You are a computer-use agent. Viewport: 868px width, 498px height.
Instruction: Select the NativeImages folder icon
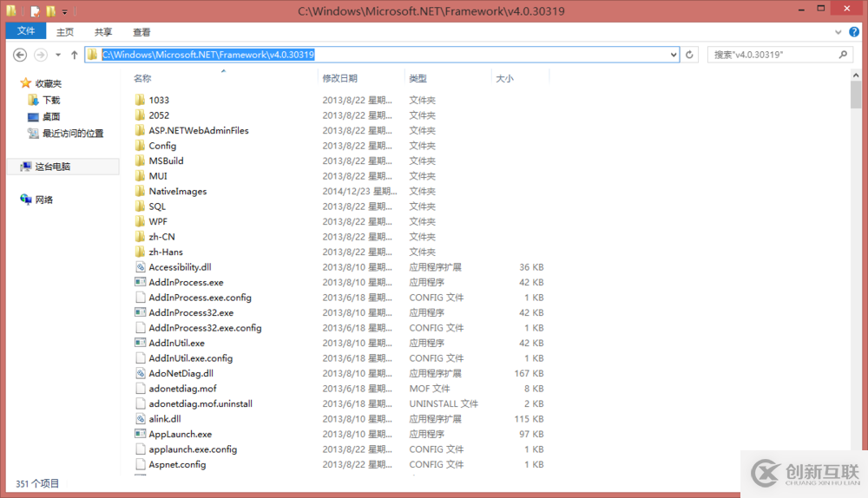140,192
